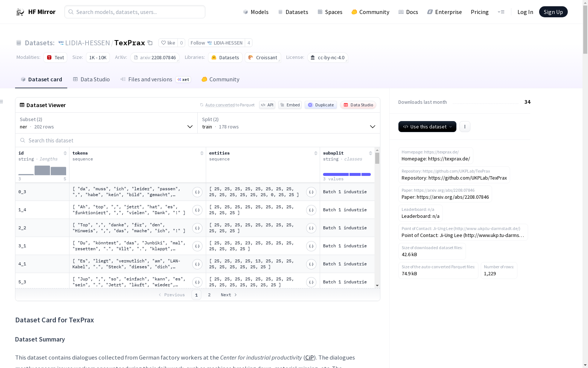Switch to the Dataset card tab
Image resolution: width=588 pixels, height=368 pixels.
41,79
